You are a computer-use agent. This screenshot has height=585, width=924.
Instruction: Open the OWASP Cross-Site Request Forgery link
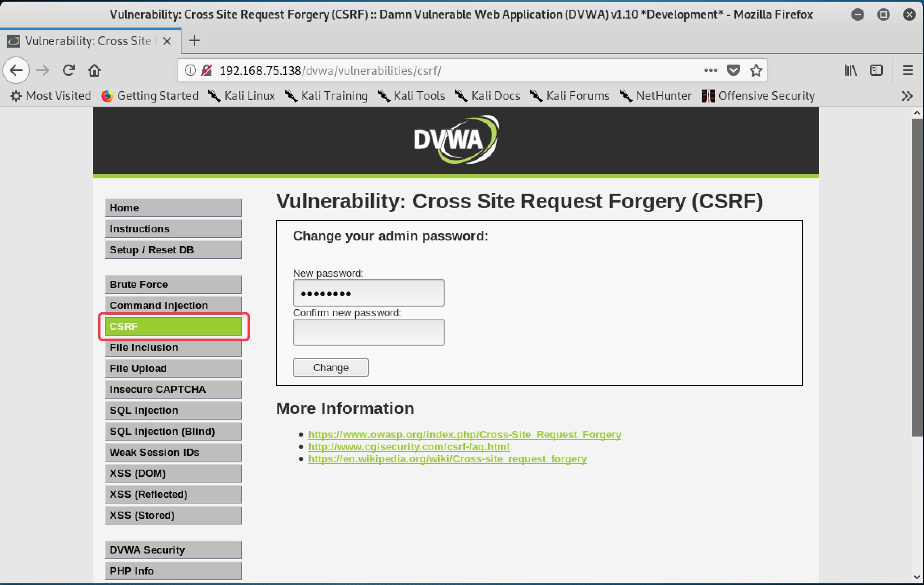click(x=465, y=435)
